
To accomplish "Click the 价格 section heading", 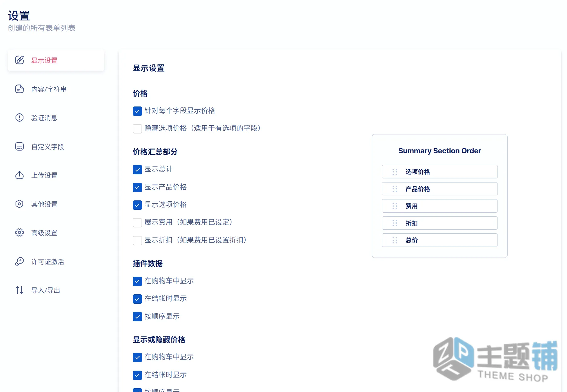I will 140,93.
